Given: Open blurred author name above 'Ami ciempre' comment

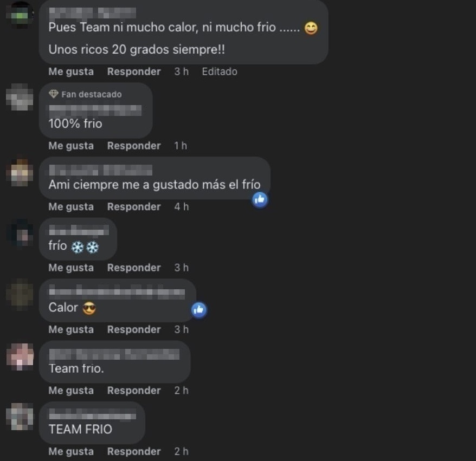Looking at the screenshot, I should tap(100, 170).
